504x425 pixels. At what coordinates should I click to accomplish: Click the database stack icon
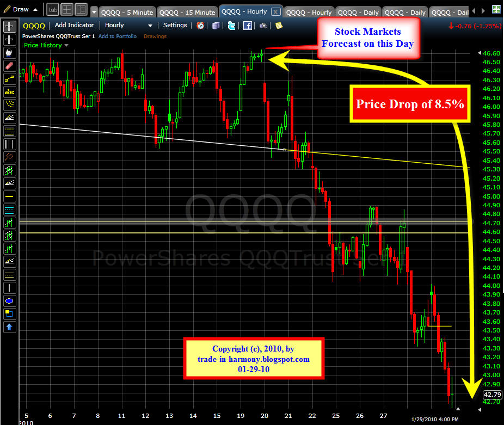216,26
